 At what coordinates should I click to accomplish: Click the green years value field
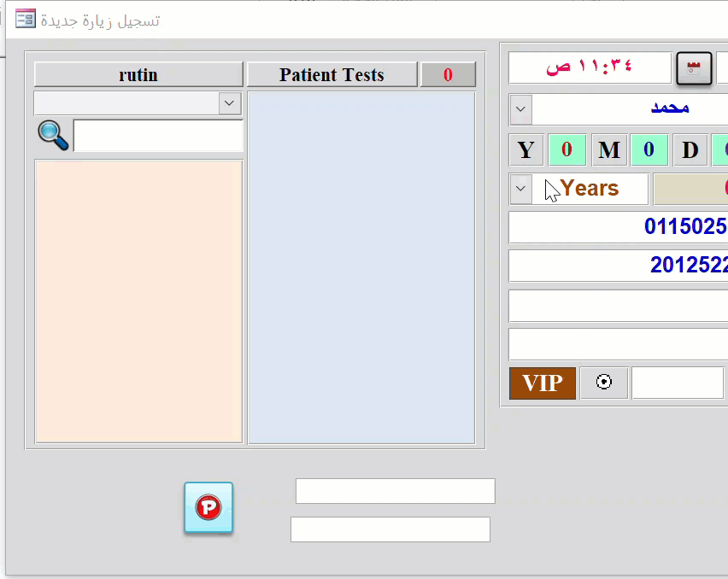[x=567, y=149]
